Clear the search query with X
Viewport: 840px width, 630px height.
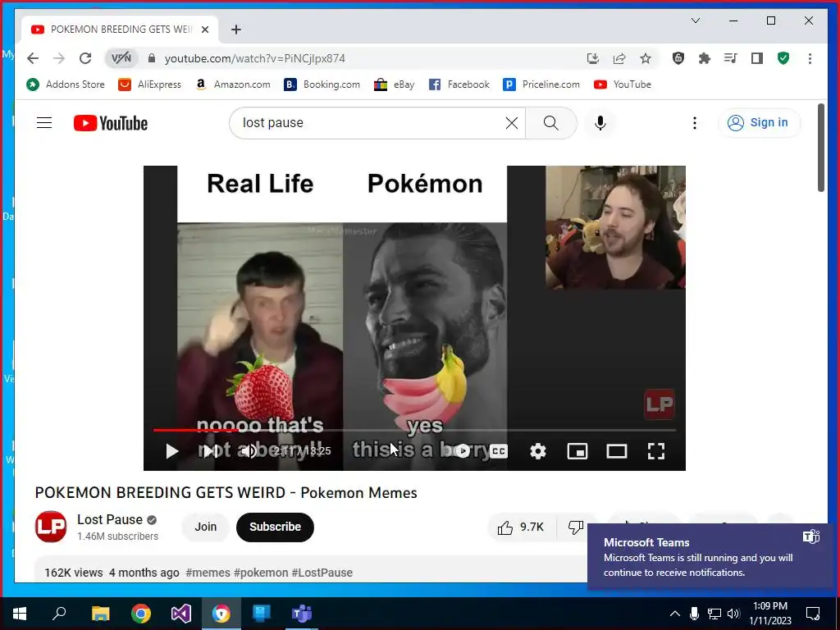point(512,123)
